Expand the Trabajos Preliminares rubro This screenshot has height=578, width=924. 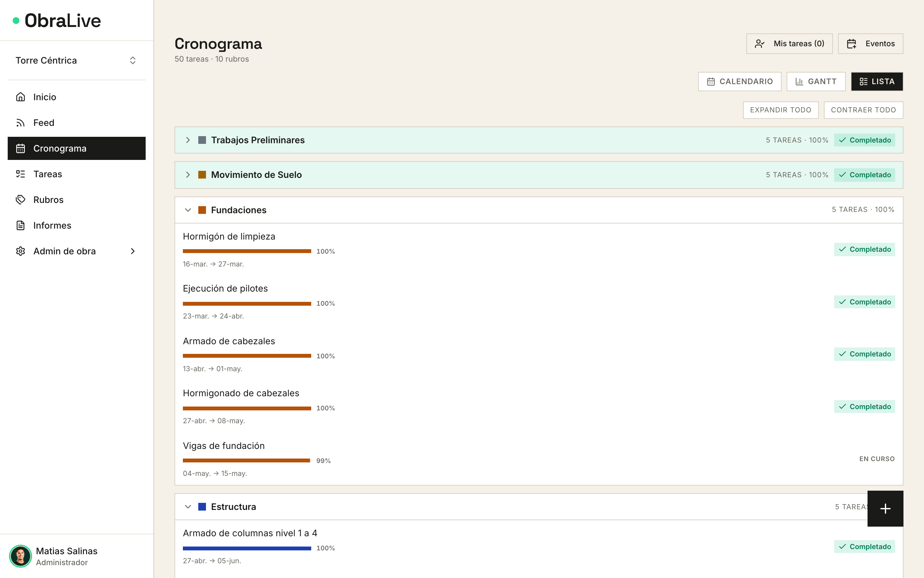[188, 140]
